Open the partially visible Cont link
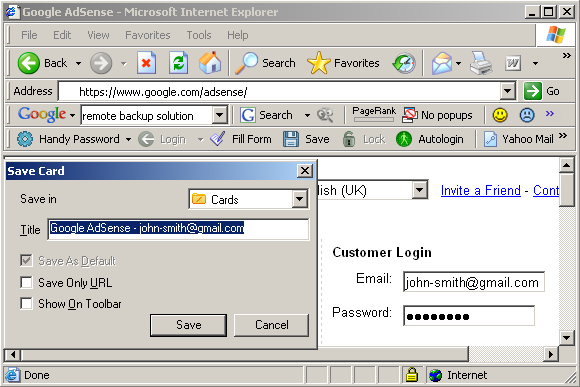Image resolution: width=580 pixels, height=387 pixels. point(546,190)
